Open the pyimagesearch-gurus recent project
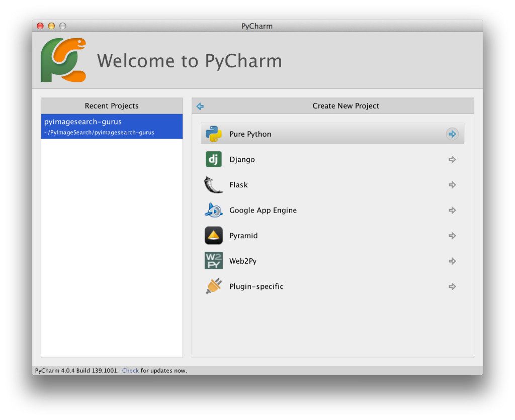The height and width of the screenshot is (420, 515). (x=111, y=126)
